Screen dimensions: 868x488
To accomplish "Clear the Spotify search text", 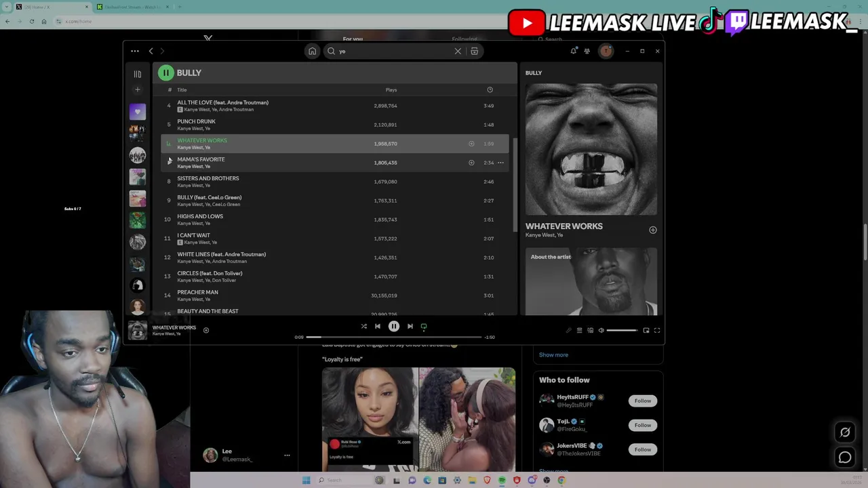I will click(x=458, y=51).
